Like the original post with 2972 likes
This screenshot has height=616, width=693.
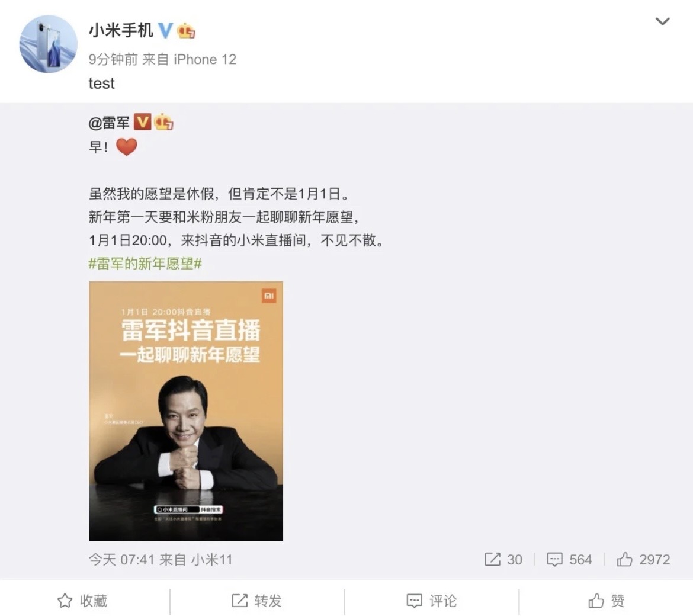click(x=643, y=560)
